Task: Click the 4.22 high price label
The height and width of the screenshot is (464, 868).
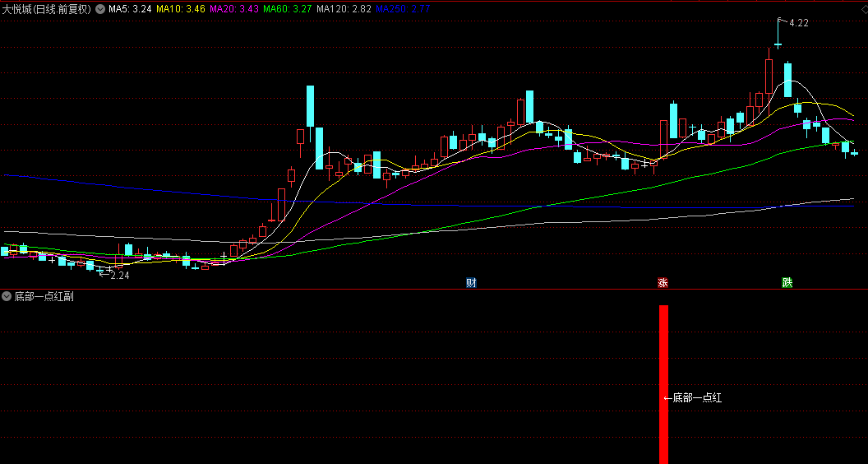Action: click(x=798, y=23)
